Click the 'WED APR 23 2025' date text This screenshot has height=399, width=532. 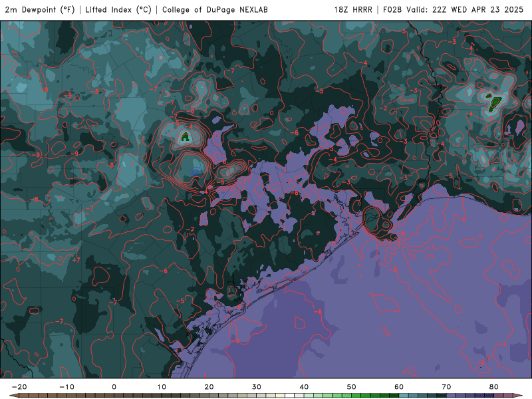(x=487, y=10)
